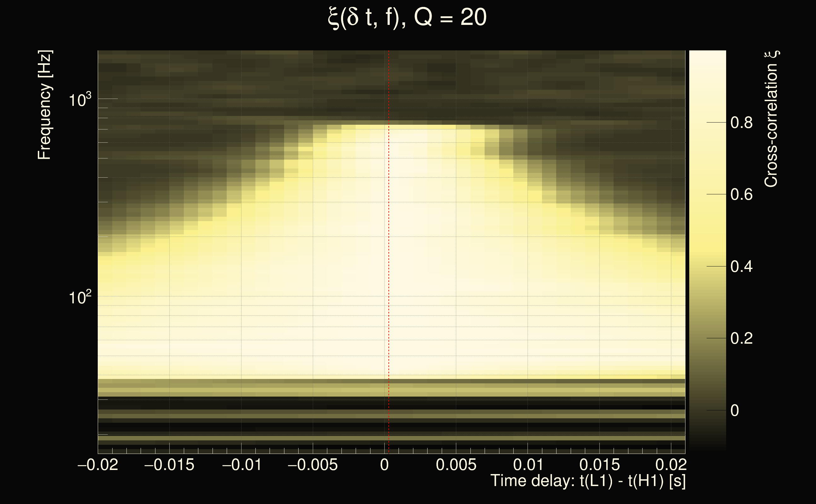
Task: Click the 0.6 tick label on colorbar
Action: pyautogui.click(x=741, y=194)
